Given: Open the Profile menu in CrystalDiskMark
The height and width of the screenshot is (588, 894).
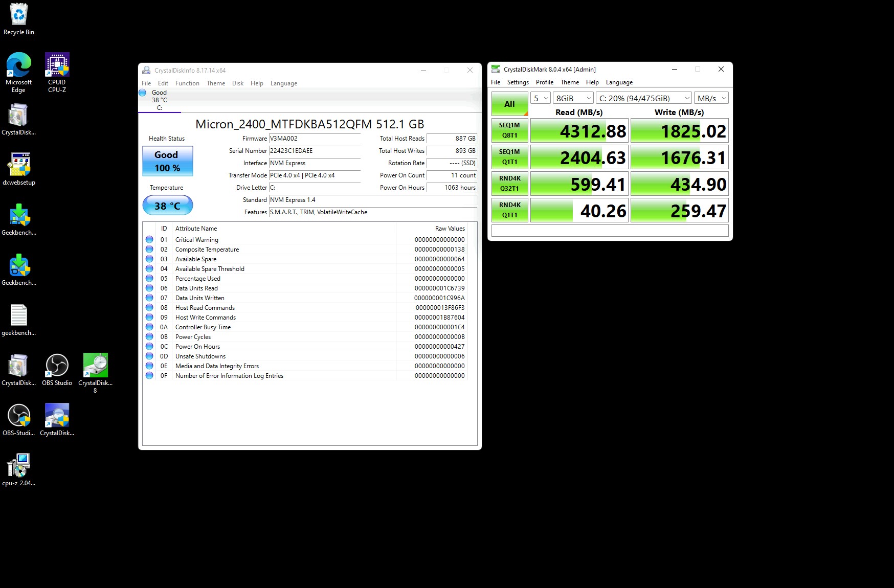Looking at the screenshot, I should pyautogui.click(x=545, y=82).
